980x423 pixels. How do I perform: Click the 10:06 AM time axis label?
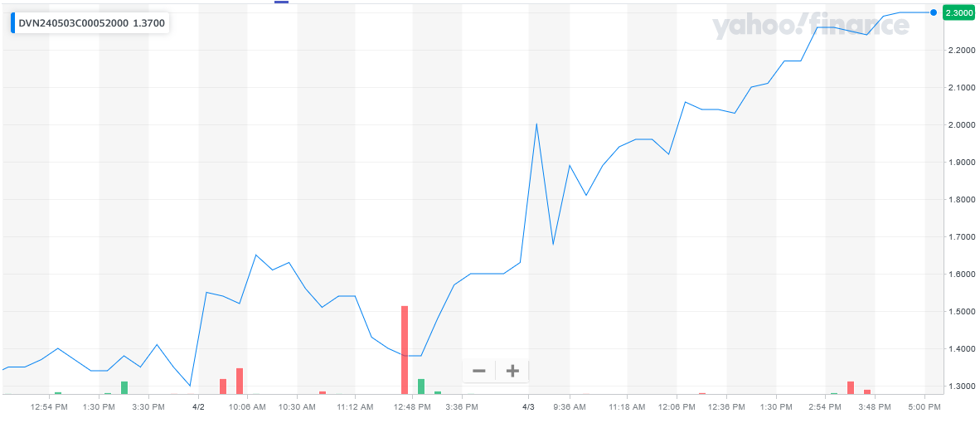247,407
